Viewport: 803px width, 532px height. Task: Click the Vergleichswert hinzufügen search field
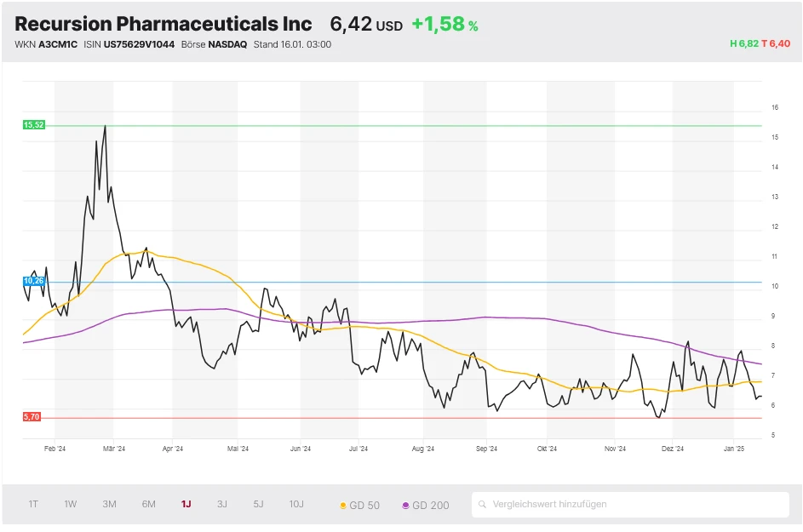(596, 504)
